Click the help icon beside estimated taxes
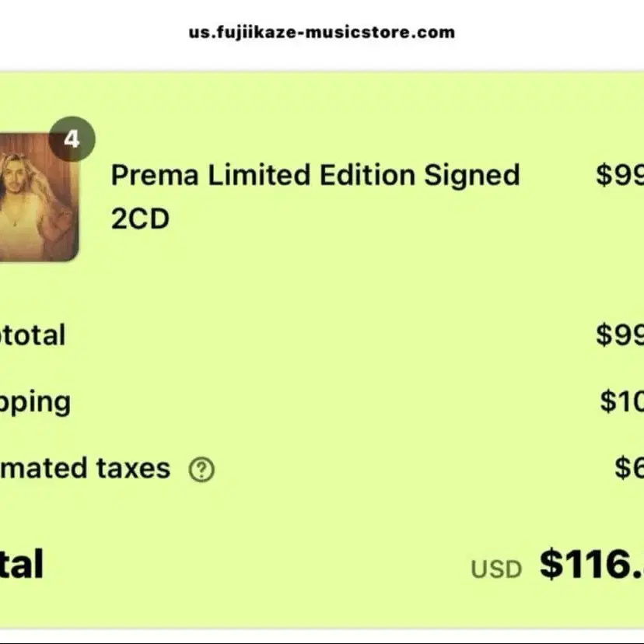This screenshot has height=644, width=644. coord(201,469)
